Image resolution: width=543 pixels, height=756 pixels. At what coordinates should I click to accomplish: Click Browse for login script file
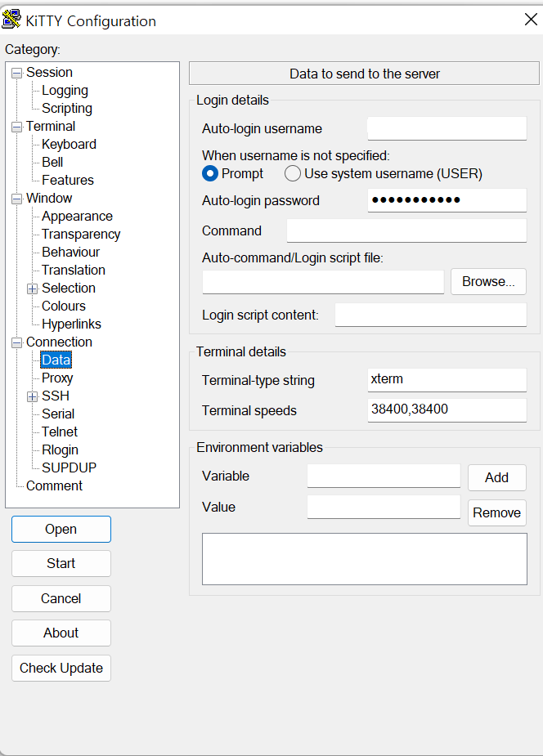click(x=488, y=282)
